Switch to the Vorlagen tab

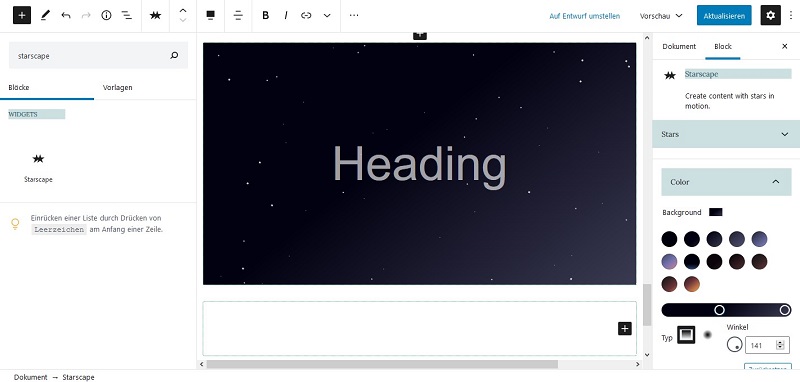[x=117, y=87]
